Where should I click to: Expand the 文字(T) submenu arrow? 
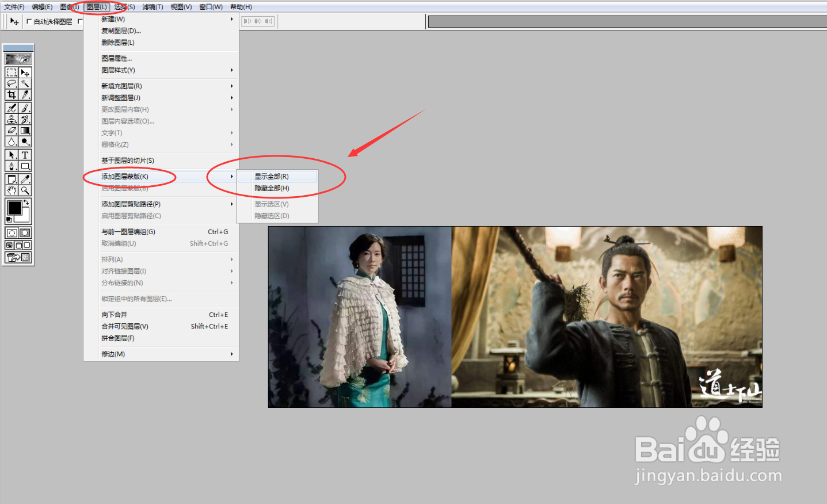click(231, 133)
